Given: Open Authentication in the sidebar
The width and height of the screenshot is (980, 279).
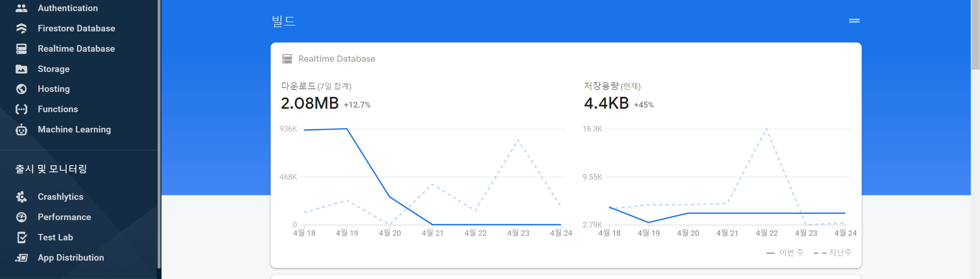Looking at the screenshot, I should pos(68,8).
